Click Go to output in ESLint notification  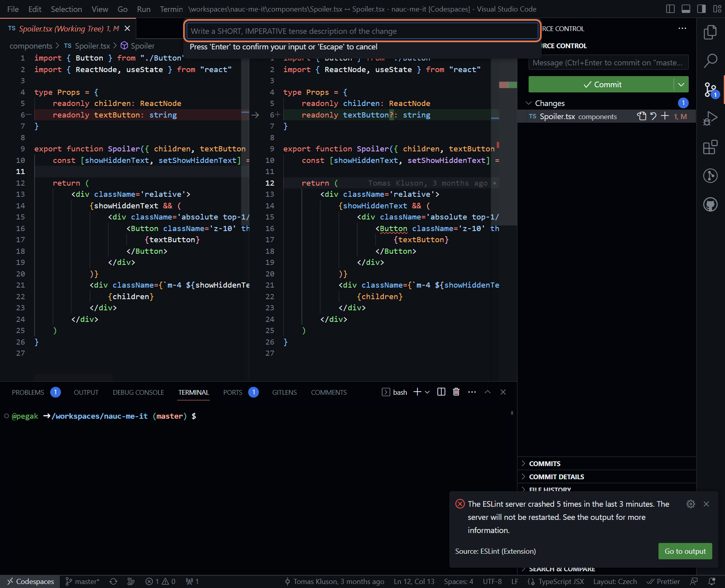685,551
